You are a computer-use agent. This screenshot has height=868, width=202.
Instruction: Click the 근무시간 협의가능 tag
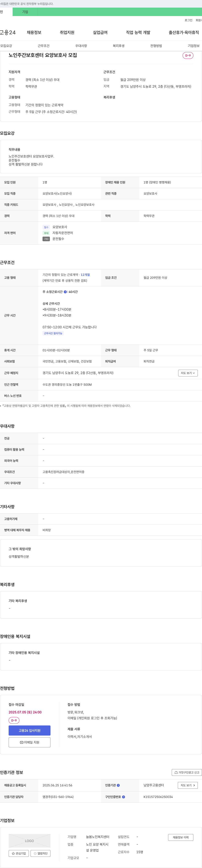[53, 333]
